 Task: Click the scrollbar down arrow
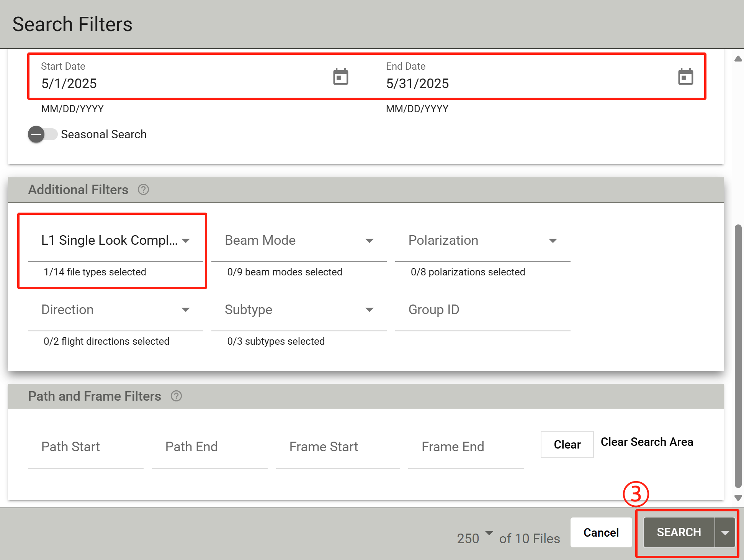[x=738, y=498]
